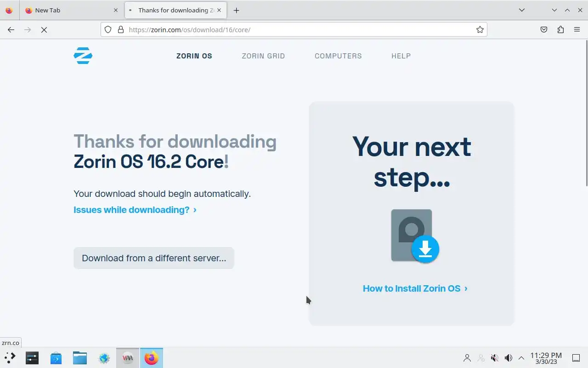Bookmark this page with the star icon
The image size is (588, 368).
click(x=480, y=29)
